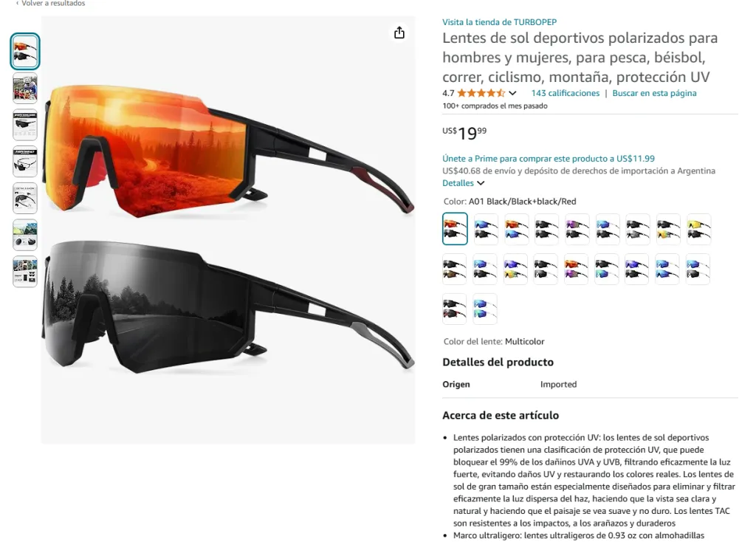Open 143 calificaciones reviews link
Viewport: 756px width, 542px height.
565,93
